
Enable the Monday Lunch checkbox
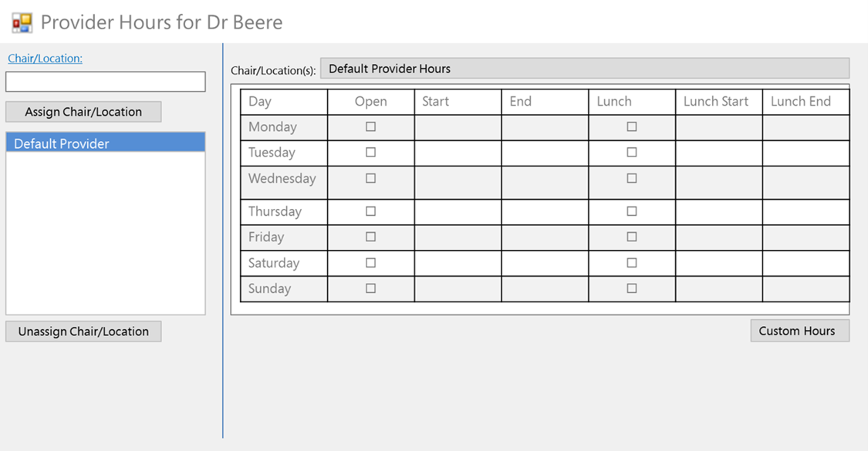coord(632,126)
